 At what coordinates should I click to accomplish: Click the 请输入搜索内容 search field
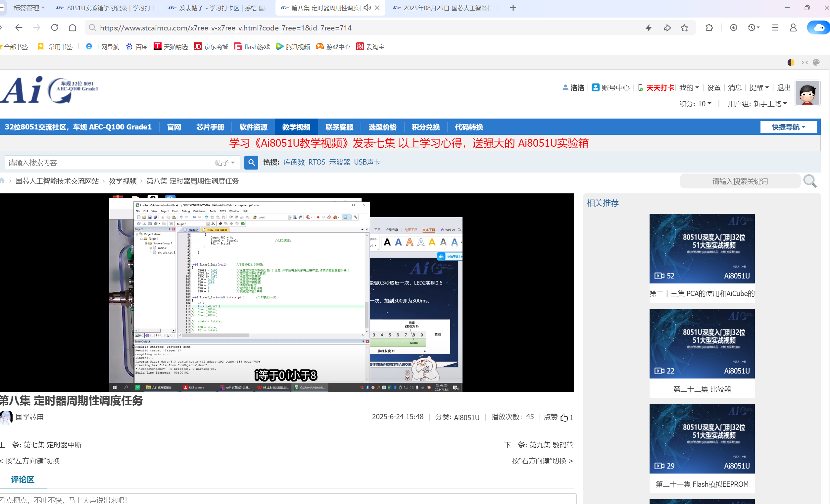[x=107, y=163]
